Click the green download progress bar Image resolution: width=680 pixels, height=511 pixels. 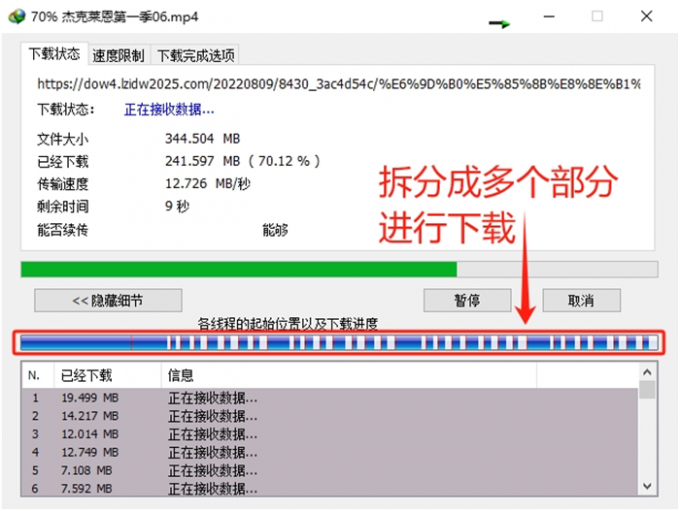click(339, 269)
